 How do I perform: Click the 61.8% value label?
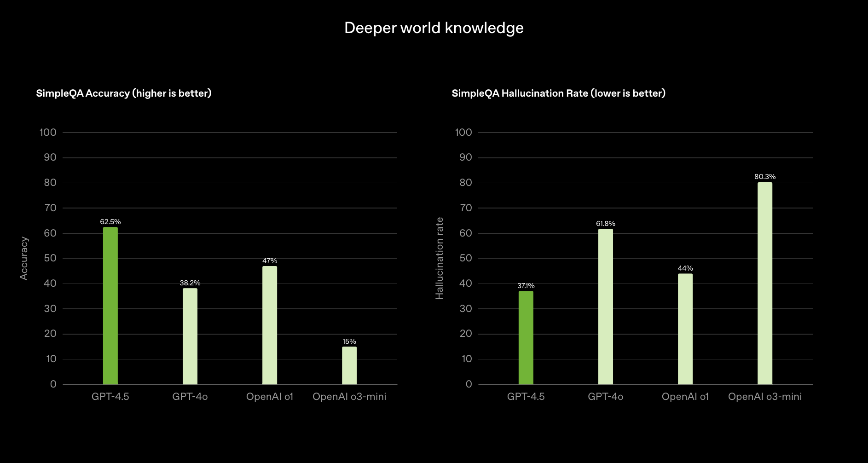[x=606, y=224]
